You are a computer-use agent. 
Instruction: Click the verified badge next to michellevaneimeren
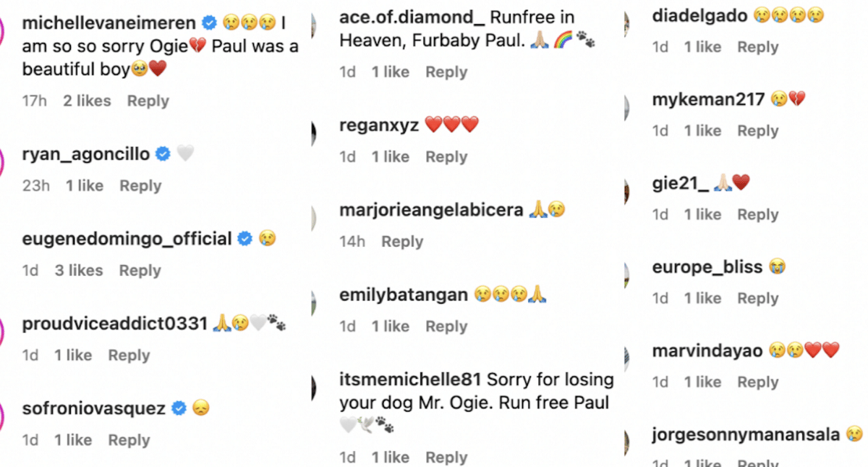click(x=210, y=23)
